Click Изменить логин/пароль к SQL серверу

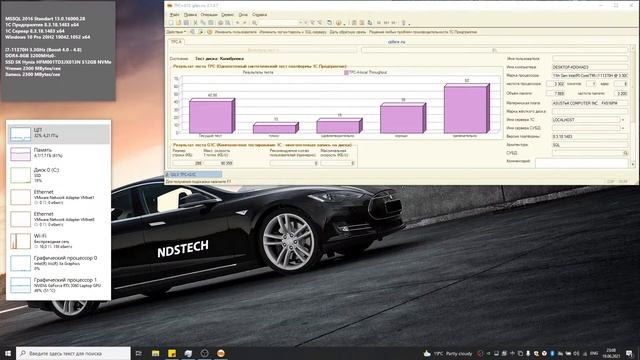click(293, 32)
